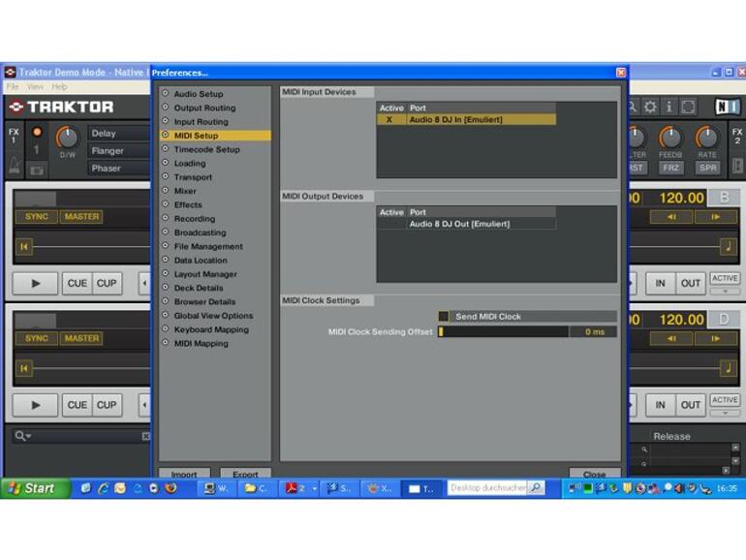
Task: Open Firefox from the quick launch bar
Action: (171, 487)
